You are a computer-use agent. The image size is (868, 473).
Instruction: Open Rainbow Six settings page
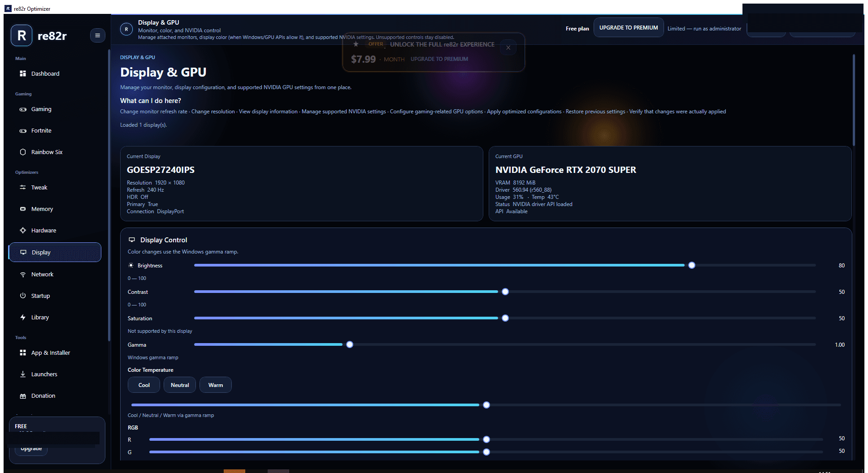click(55, 152)
